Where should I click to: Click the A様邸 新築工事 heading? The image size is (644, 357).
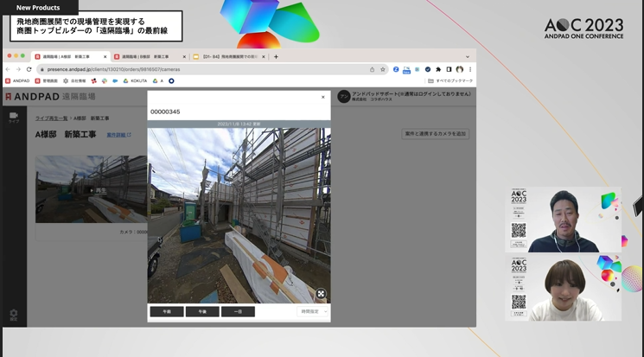point(66,134)
